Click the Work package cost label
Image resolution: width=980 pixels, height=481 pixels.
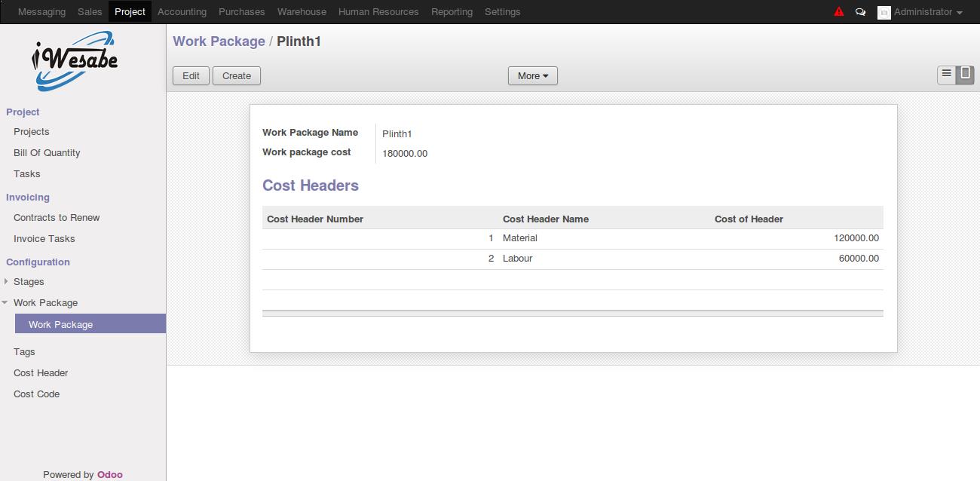[x=307, y=152]
